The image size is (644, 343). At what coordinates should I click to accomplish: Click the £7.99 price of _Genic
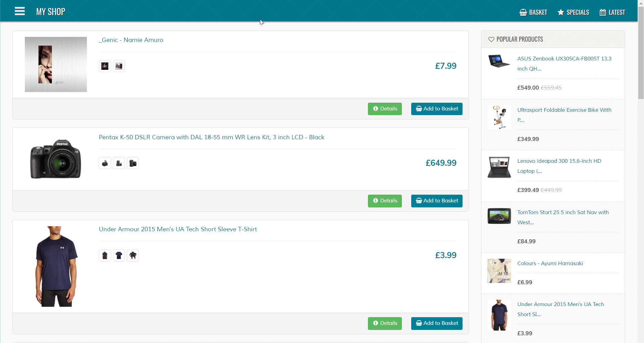click(x=446, y=66)
